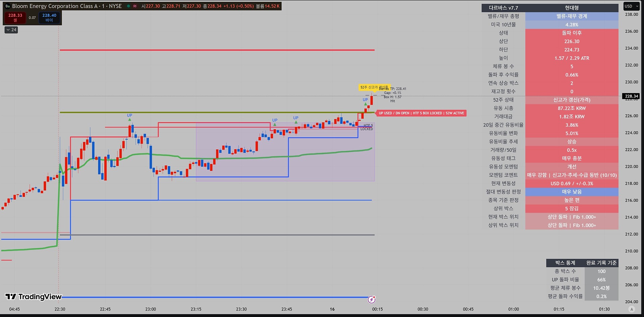Click the 신고가 갱신(가격) cell

572,100
